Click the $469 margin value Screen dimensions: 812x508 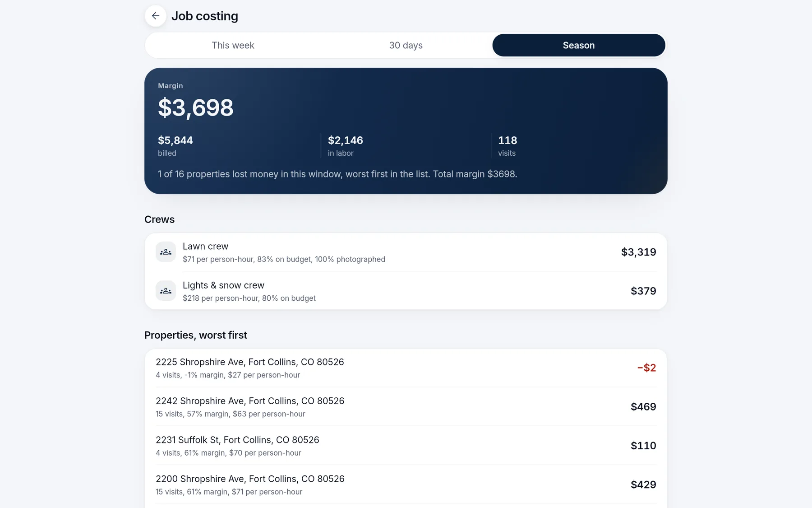point(643,407)
